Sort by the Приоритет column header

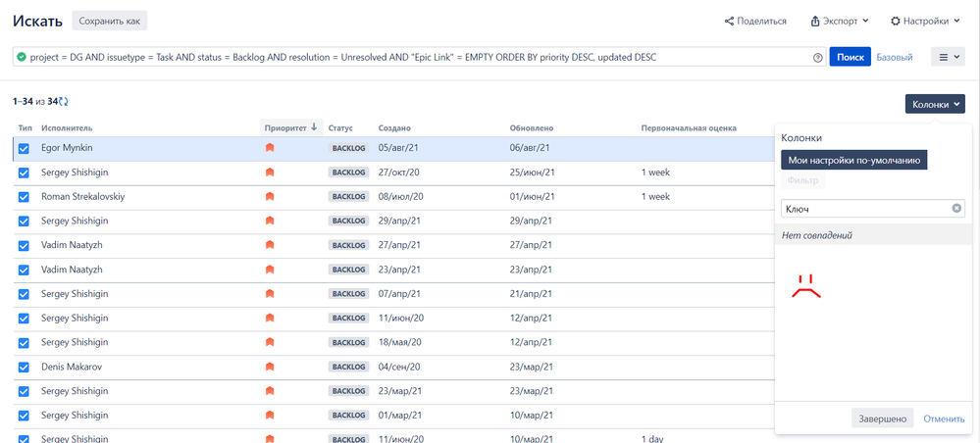(x=291, y=127)
